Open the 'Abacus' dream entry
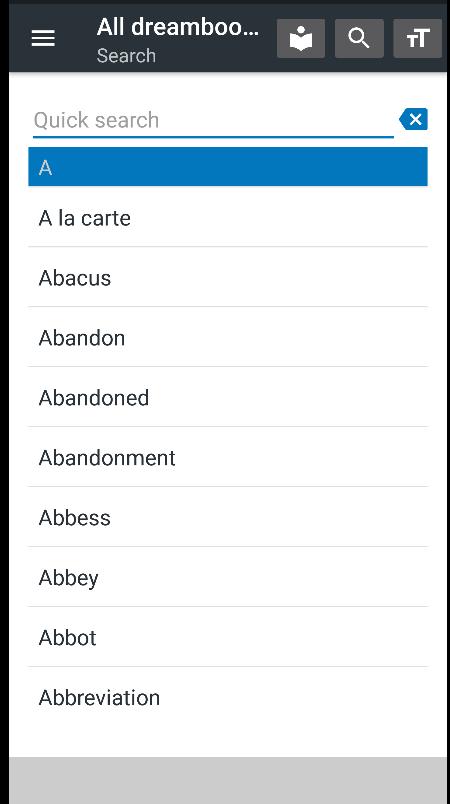The image size is (450, 804). pyautogui.click(x=228, y=277)
